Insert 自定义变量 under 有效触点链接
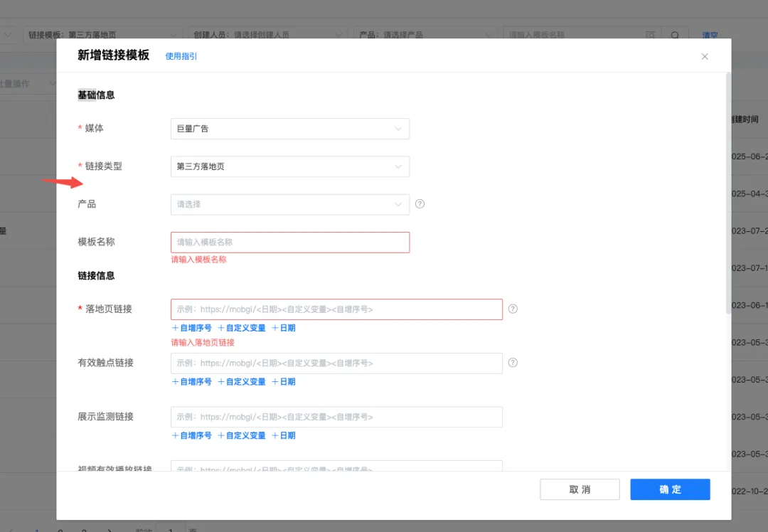This screenshot has width=768, height=532. (242, 382)
